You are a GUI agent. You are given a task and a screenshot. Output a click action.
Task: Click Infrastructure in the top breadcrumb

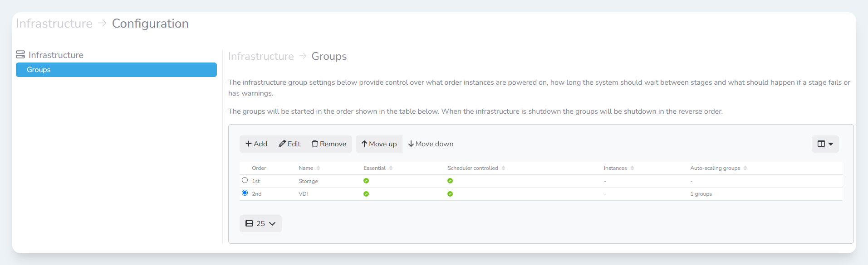point(54,24)
